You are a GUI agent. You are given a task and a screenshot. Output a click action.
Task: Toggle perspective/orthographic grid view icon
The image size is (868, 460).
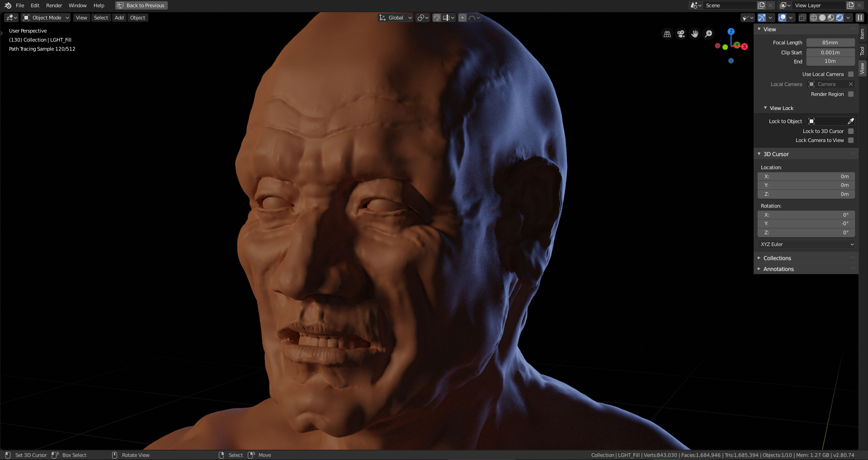point(667,34)
